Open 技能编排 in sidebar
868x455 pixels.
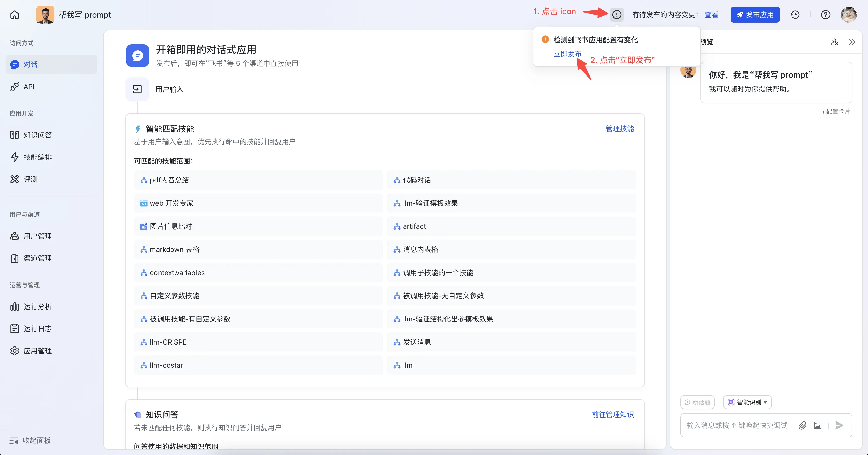[x=51, y=157]
